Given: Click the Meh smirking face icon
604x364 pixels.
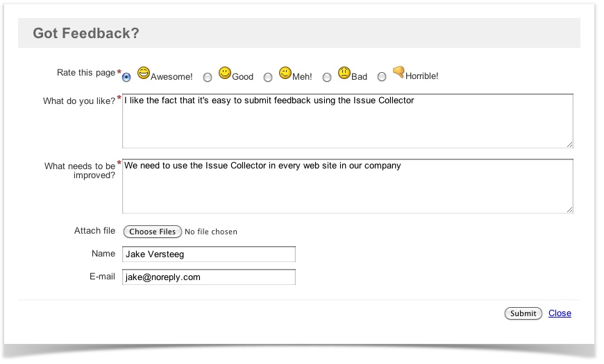Looking at the screenshot, I should click(285, 73).
